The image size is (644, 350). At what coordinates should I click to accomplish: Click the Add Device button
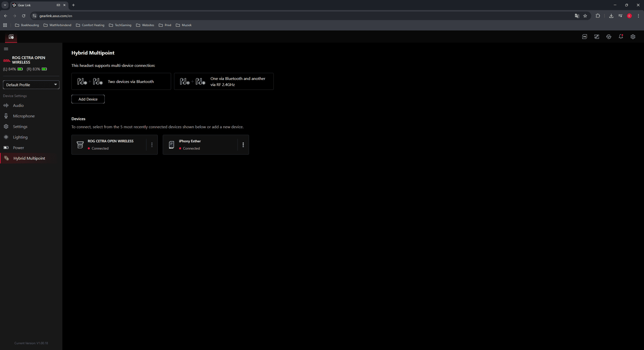[88, 99]
